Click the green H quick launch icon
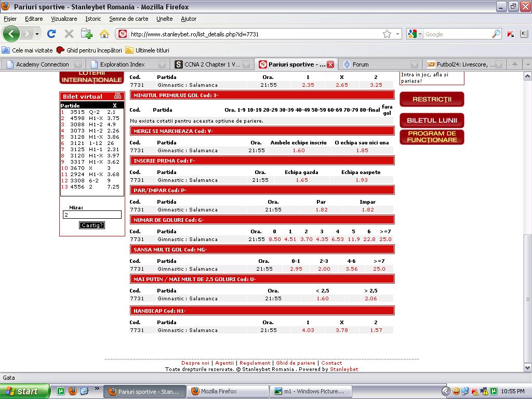This screenshot has width=532, height=399. pyautogui.click(x=61, y=391)
